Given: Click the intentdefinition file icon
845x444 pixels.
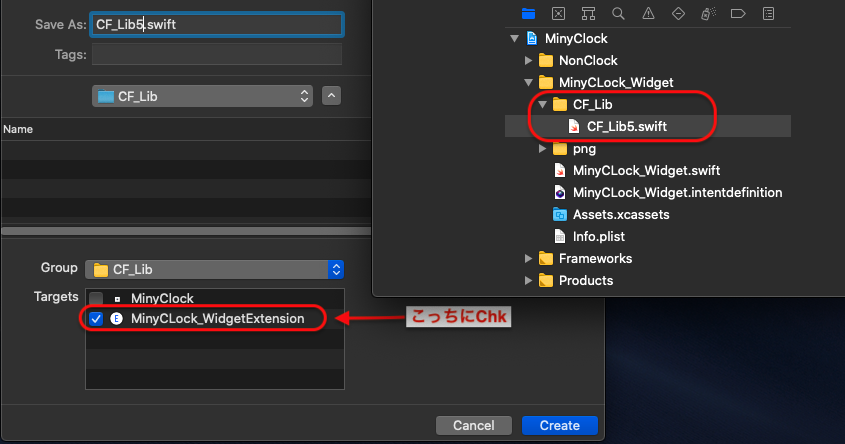Looking at the screenshot, I should pyautogui.click(x=560, y=192).
